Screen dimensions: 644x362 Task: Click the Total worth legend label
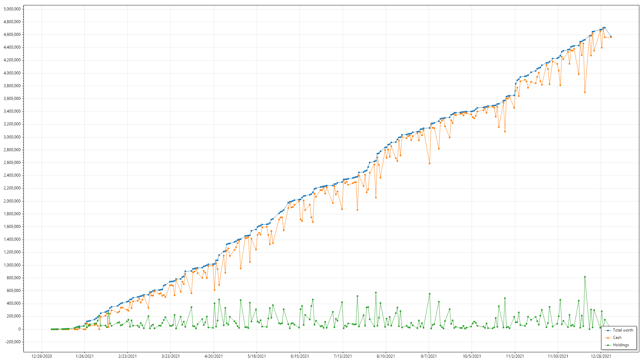click(x=623, y=330)
